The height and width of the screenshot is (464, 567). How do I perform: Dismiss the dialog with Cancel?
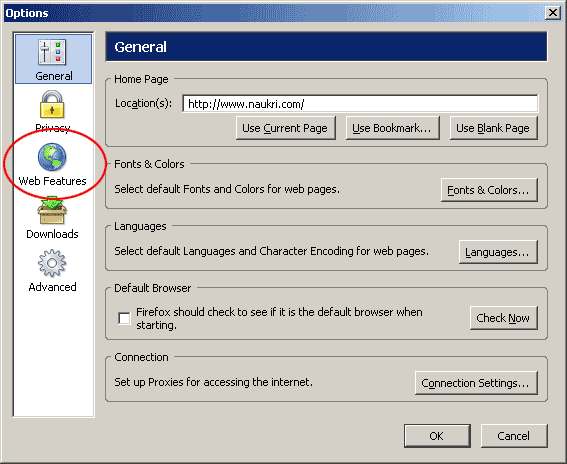514,436
